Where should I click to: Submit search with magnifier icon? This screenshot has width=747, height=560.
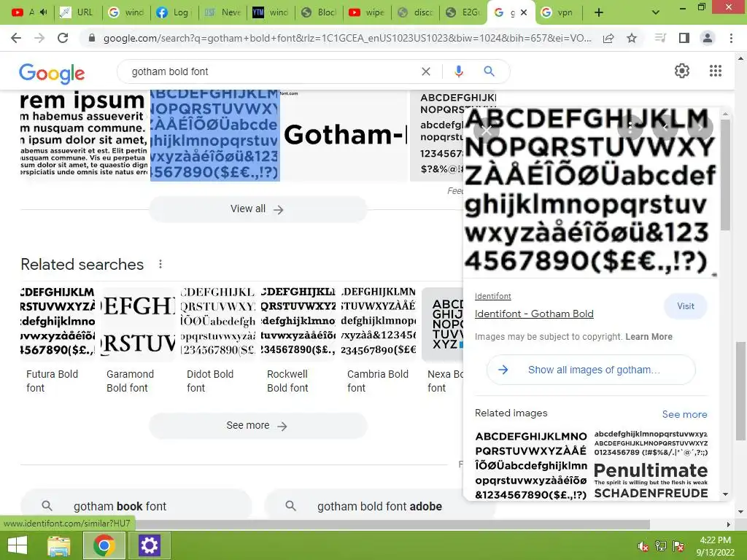coord(489,71)
